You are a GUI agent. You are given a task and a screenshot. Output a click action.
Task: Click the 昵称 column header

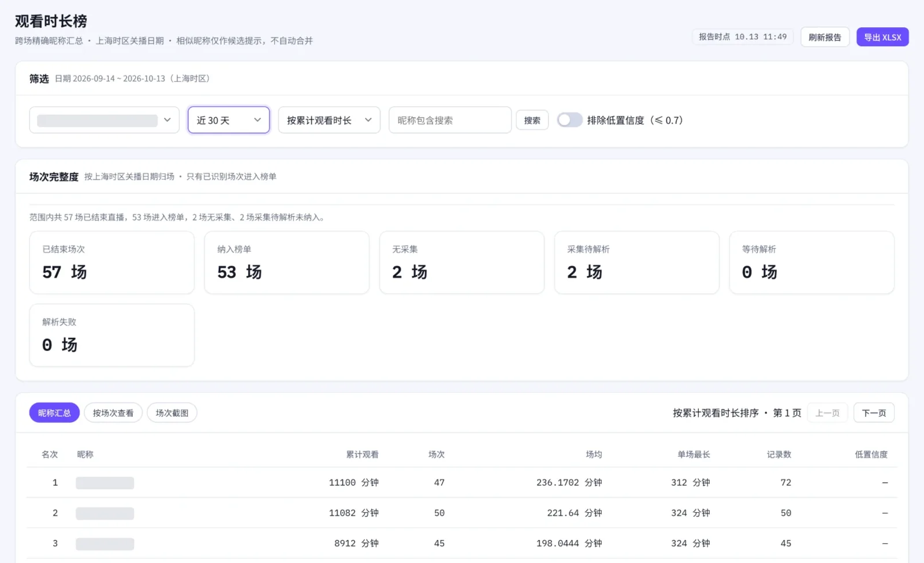coord(85,454)
